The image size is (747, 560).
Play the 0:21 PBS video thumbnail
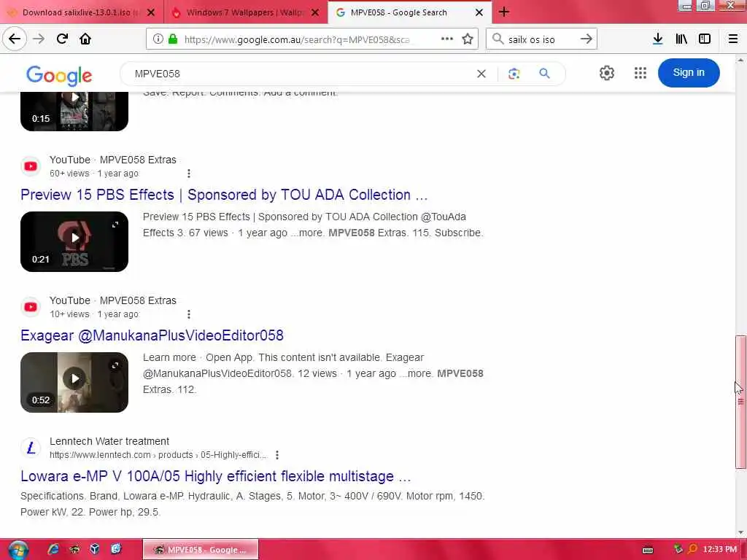click(74, 242)
